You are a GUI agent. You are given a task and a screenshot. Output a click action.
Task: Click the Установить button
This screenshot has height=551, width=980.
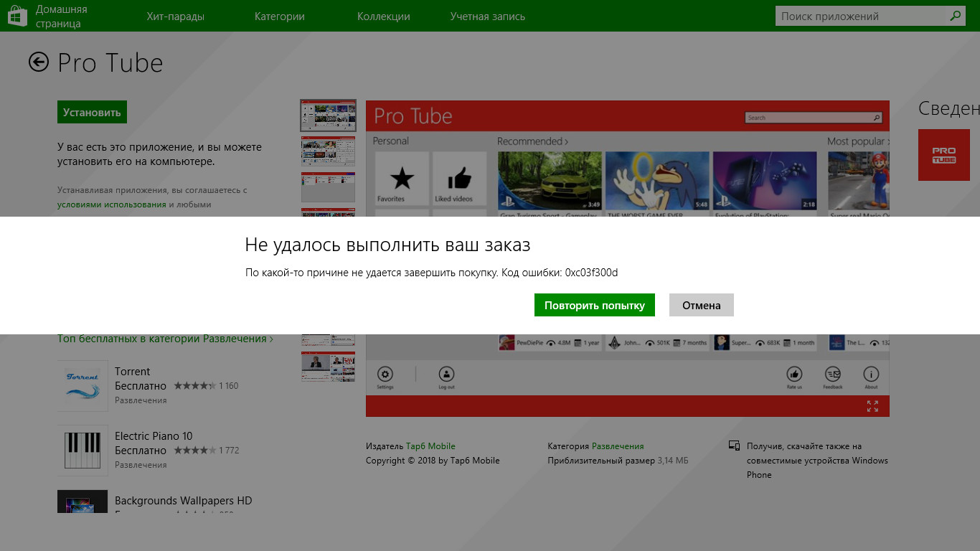coord(92,112)
